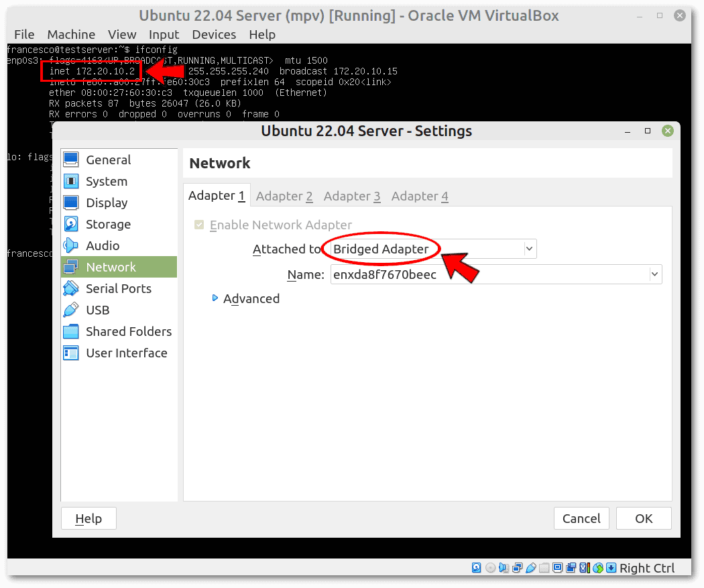The image size is (704, 588).
Task: Click the keyboard capture arrow status icon
Action: point(611,567)
